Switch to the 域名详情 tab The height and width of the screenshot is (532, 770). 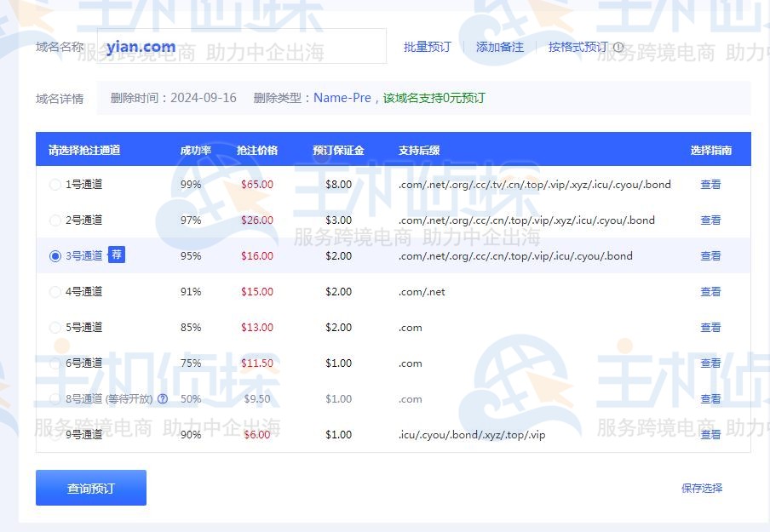pos(59,98)
